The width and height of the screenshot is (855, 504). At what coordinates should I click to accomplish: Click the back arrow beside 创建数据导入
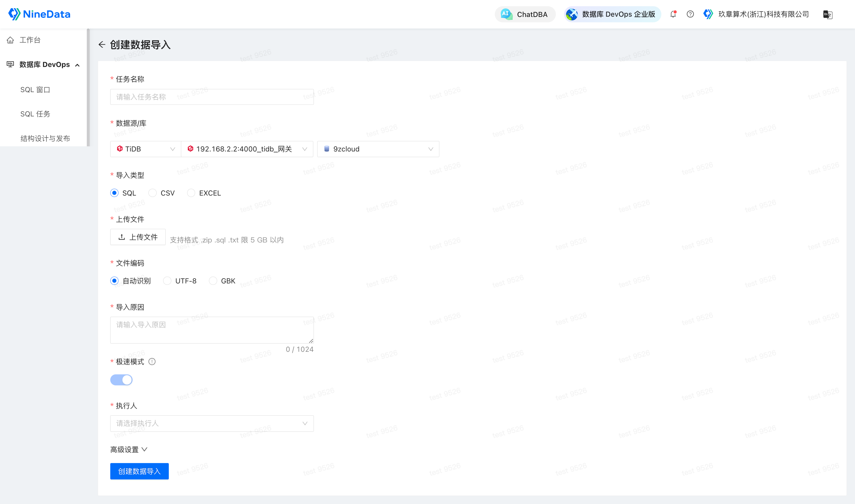(x=102, y=44)
